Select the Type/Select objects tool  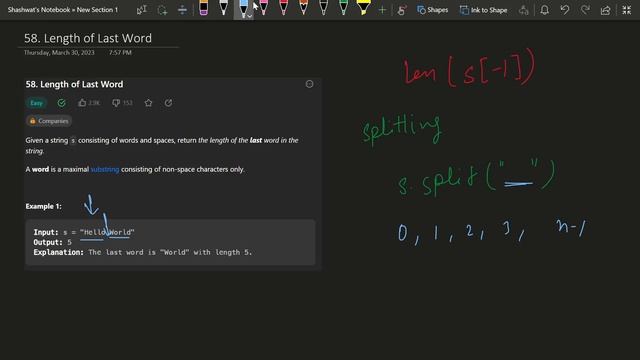pos(142,10)
